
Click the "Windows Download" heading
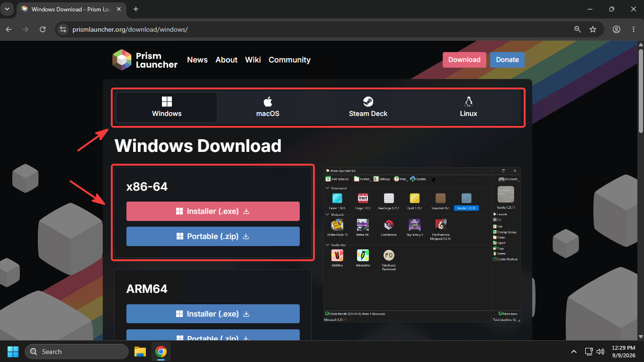tap(198, 146)
